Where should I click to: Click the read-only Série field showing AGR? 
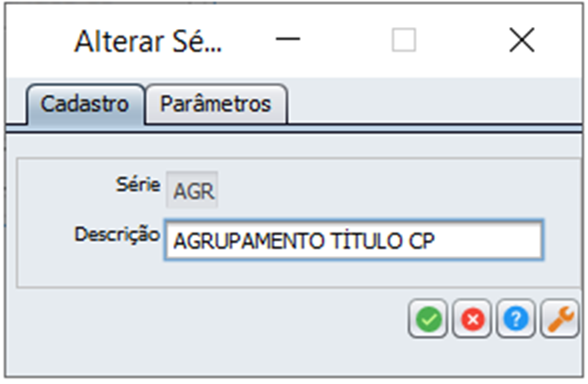[x=192, y=190]
